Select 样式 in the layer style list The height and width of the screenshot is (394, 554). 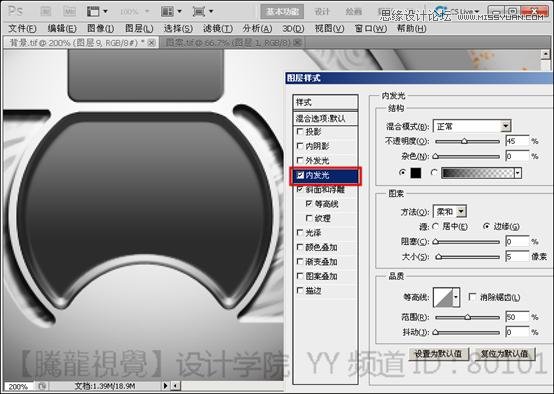(x=325, y=102)
